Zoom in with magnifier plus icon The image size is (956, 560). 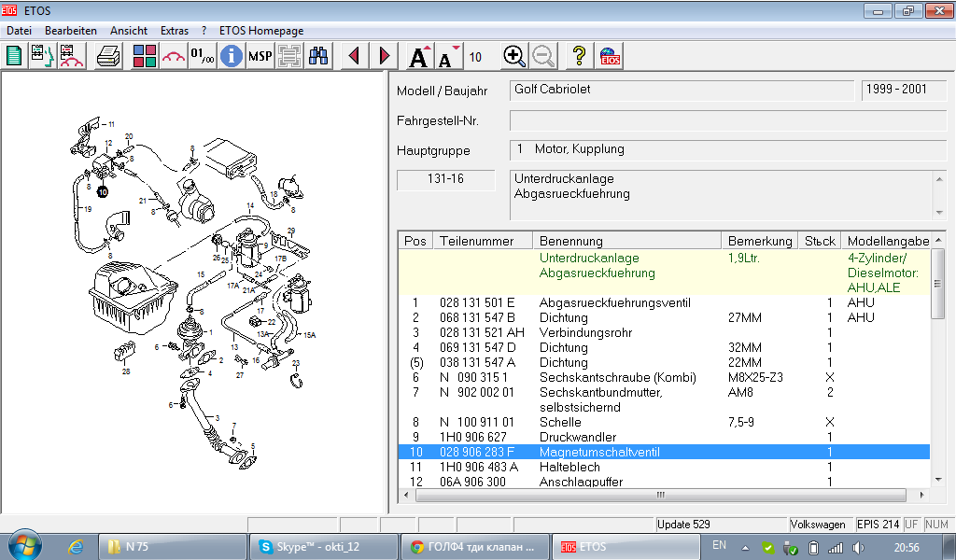[x=513, y=56]
